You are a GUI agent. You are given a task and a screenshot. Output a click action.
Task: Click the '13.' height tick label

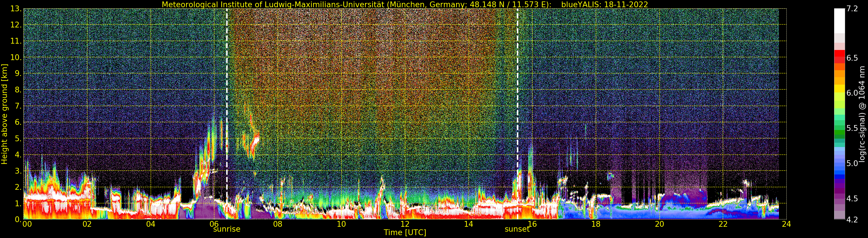16,9
